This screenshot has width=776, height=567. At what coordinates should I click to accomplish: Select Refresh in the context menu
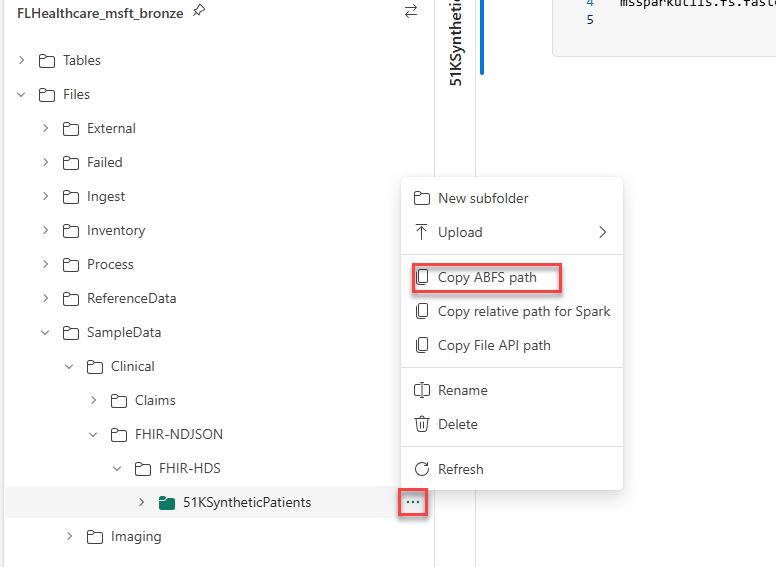point(512,469)
